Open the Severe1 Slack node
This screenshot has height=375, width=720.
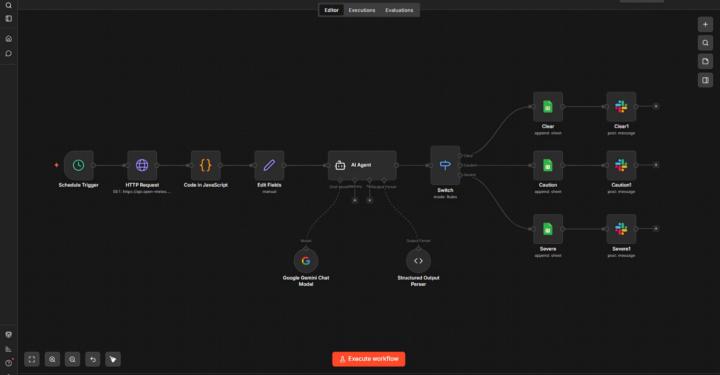[x=621, y=229]
